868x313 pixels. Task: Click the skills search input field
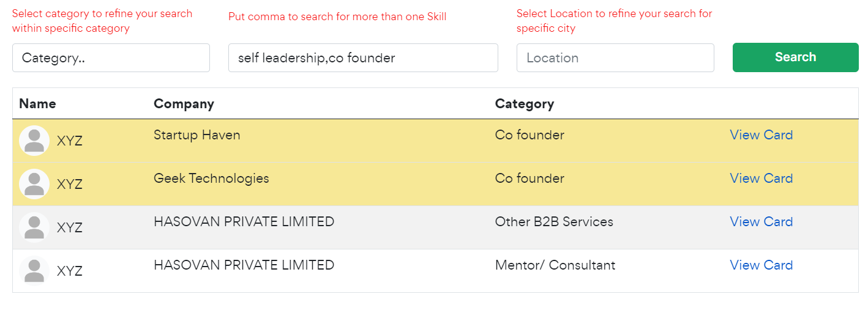click(363, 58)
